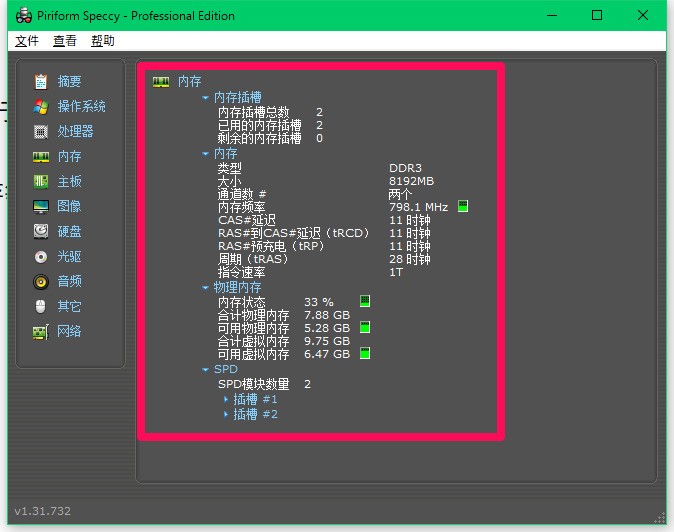
Task: Click the green graph icon beside 6.47 GB
Action: [365, 353]
